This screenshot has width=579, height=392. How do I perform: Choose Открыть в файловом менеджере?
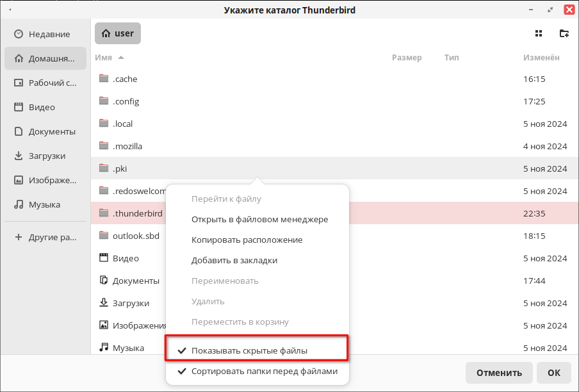259,220
